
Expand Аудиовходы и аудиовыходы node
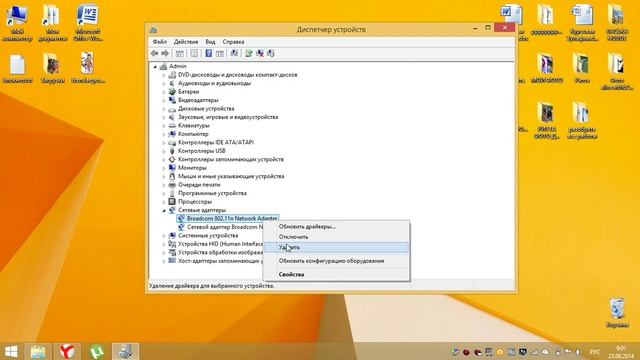pos(164,84)
